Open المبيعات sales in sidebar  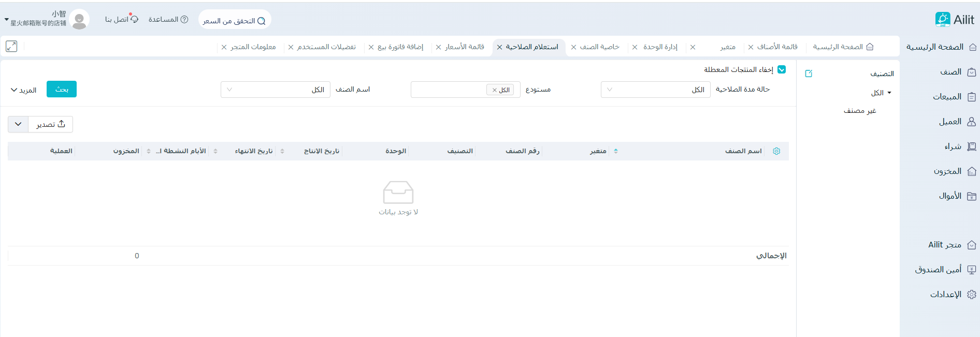point(947,97)
